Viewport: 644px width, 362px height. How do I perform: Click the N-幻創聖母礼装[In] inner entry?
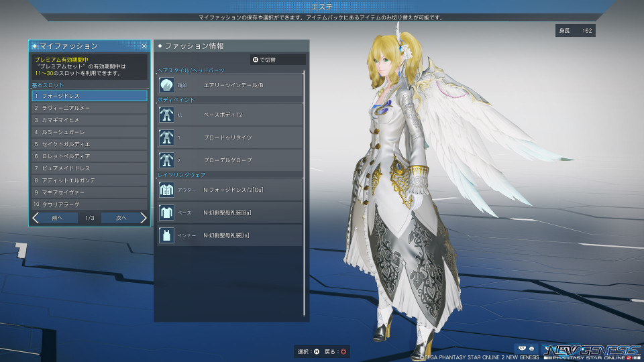pyautogui.click(x=230, y=235)
